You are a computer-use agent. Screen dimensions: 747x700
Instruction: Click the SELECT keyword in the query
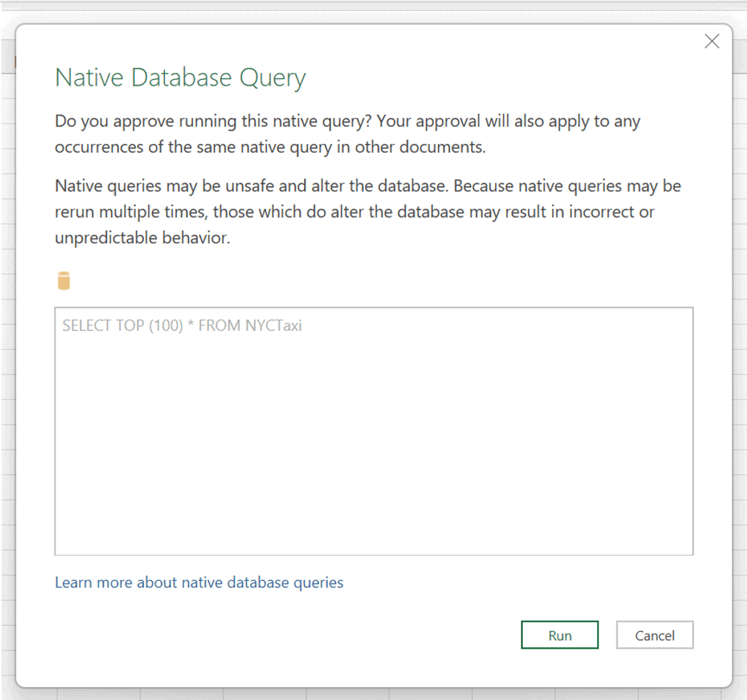[81, 325]
